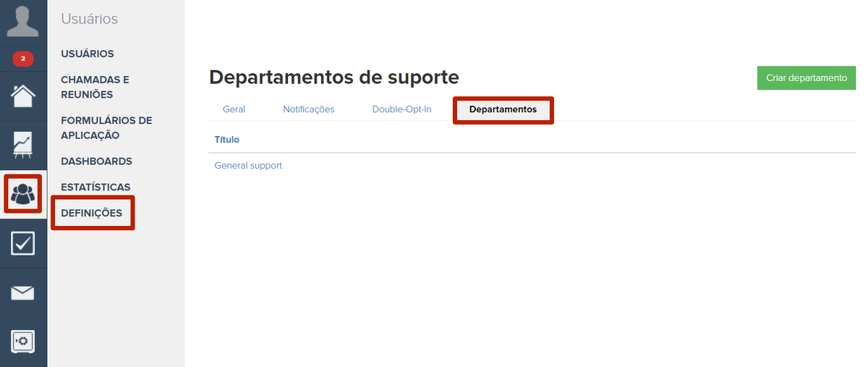
Task: Open the General support department link
Action: point(248,166)
